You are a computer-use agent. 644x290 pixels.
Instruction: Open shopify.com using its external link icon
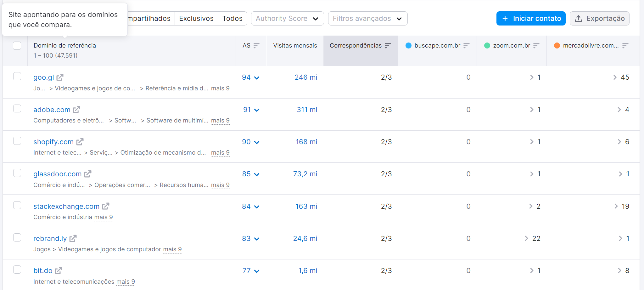80,142
